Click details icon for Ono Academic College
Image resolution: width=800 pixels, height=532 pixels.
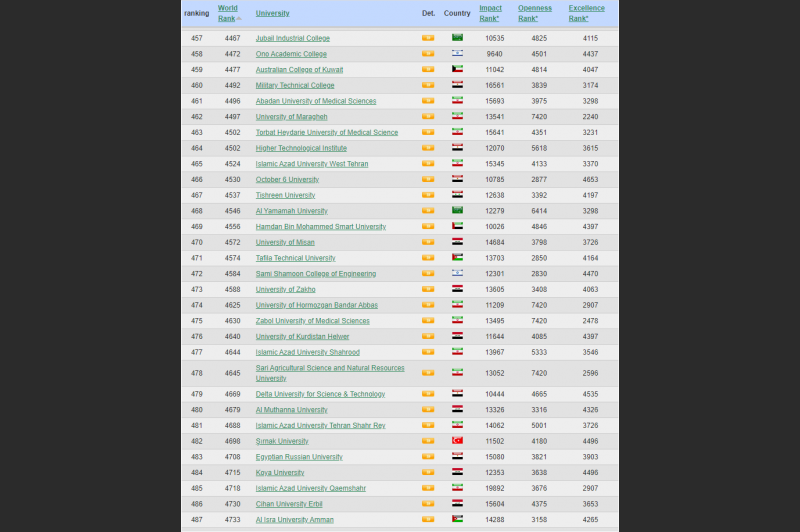428,54
